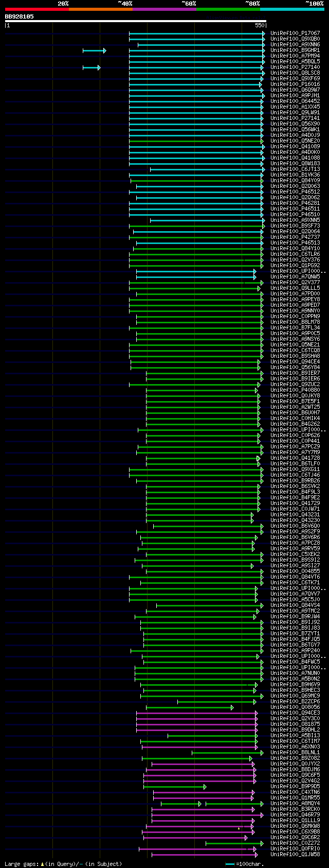The width and height of the screenshot is (329, 868).
Task: Select label UniRef100_Q9LLL5
Action: coord(295,288)
